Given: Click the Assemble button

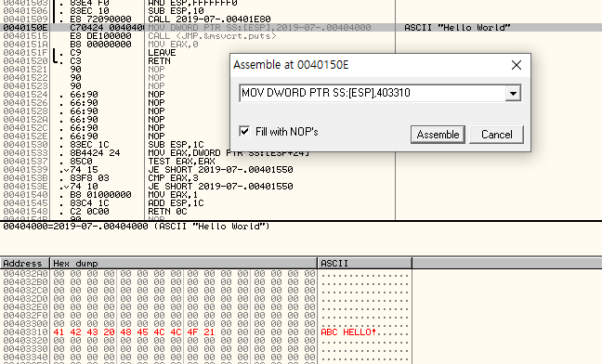Looking at the screenshot, I should (438, 135).
